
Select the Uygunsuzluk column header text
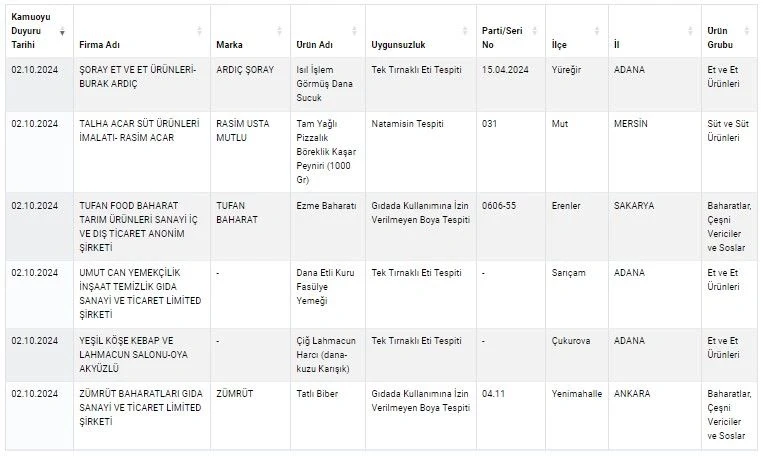[x=398, y=45]
